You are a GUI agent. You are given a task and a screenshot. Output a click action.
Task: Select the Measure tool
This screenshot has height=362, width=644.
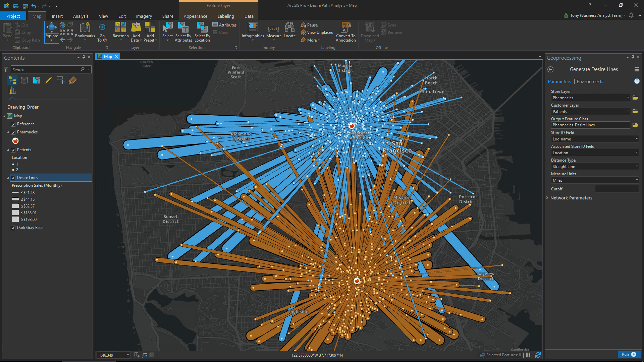tap(274, 30)
